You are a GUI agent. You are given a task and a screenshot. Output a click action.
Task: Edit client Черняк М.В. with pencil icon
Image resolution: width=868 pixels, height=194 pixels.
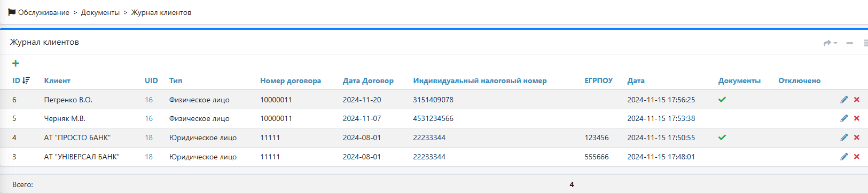pyautogui.click(x=844, y=118)
